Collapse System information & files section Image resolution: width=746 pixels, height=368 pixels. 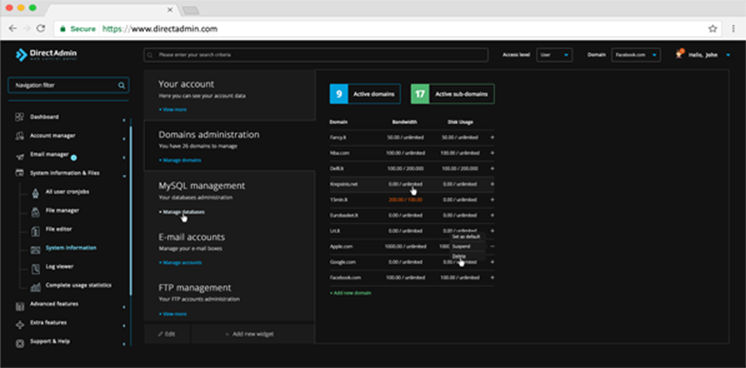(124, 176)
